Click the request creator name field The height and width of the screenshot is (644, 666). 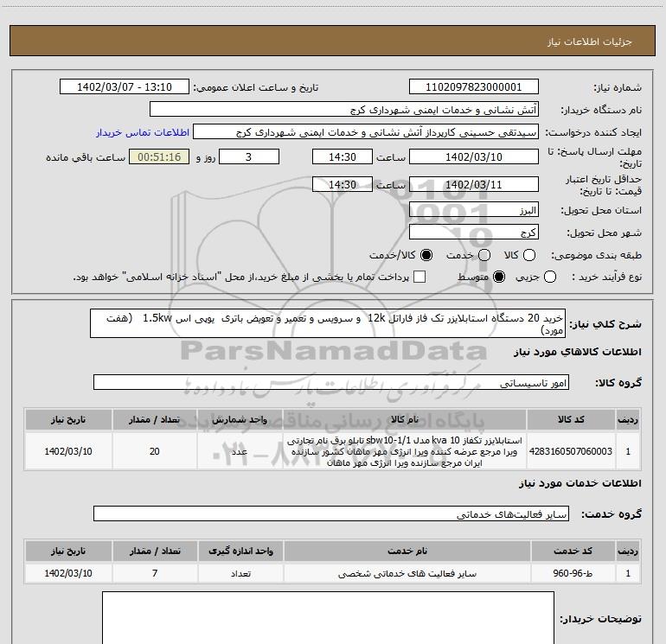366,132
